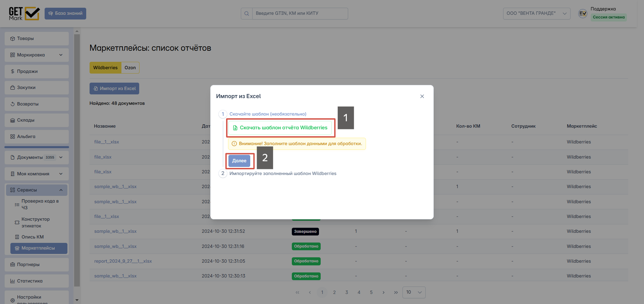Open Конструктор этикеток service
644x304 pixels.
(x=39, y=222)
